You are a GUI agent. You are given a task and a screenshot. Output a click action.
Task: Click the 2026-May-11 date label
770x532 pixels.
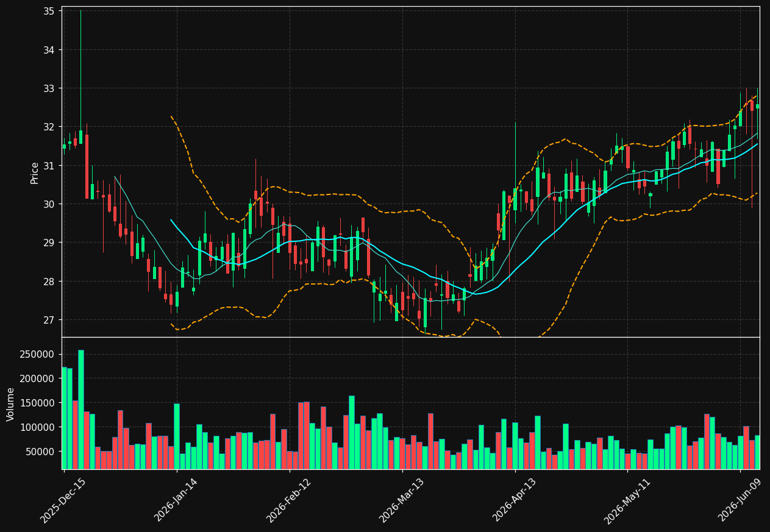click(627, 500)
